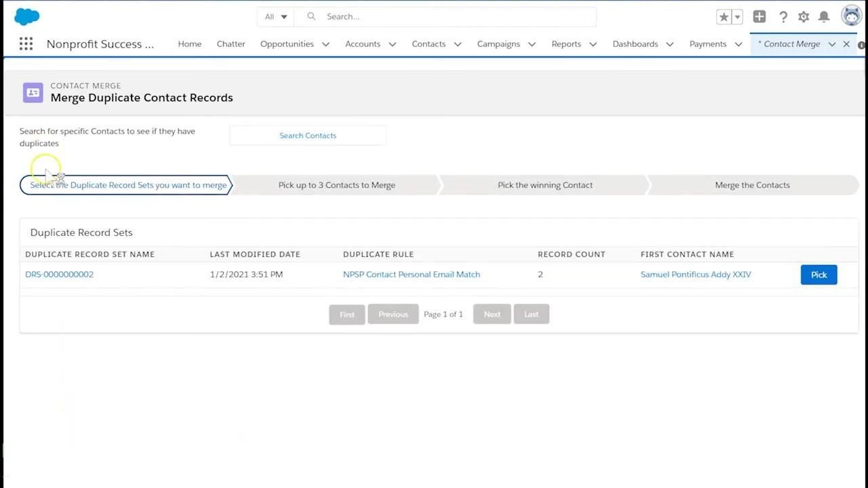Select the 'Merge the Contacts' step

coord(753,185)
